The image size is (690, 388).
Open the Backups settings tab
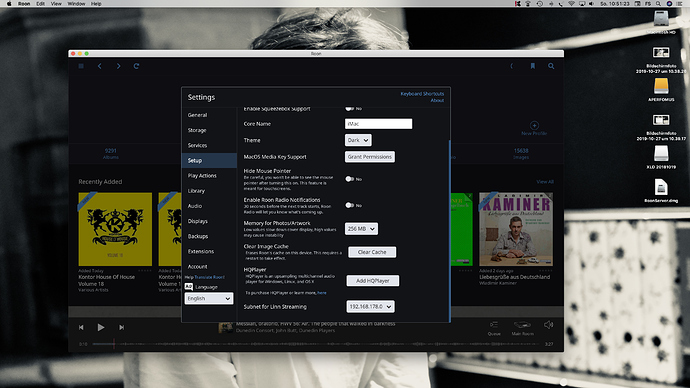point(209,236)
